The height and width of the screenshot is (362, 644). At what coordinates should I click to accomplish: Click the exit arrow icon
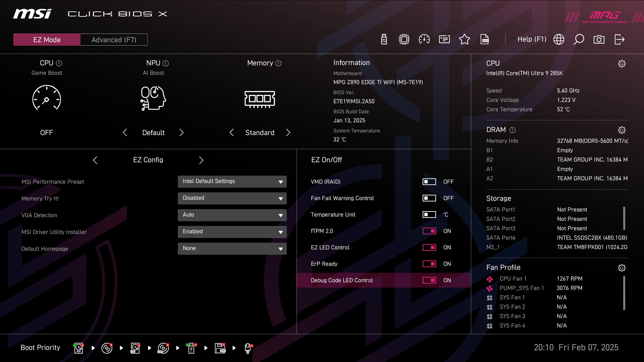(x=620, y=40)
